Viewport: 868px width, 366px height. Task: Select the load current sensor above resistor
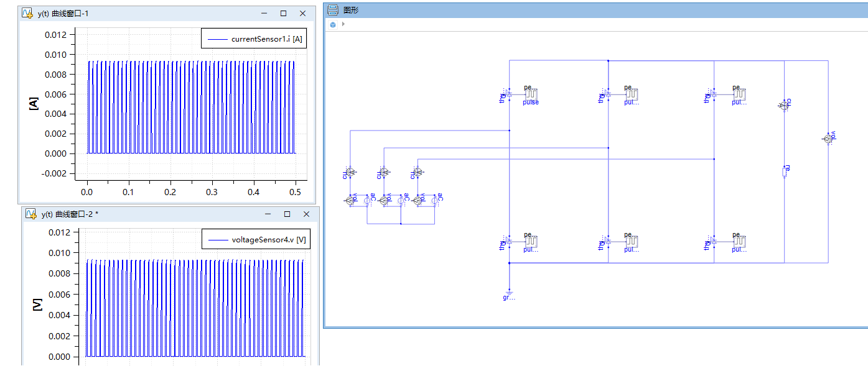784,106
